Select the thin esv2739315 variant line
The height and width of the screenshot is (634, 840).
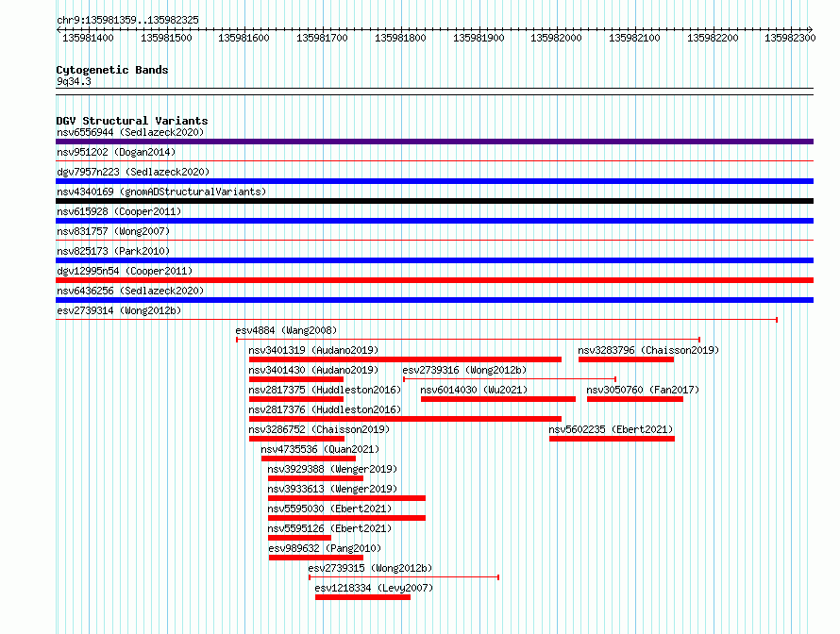[404, 577]
